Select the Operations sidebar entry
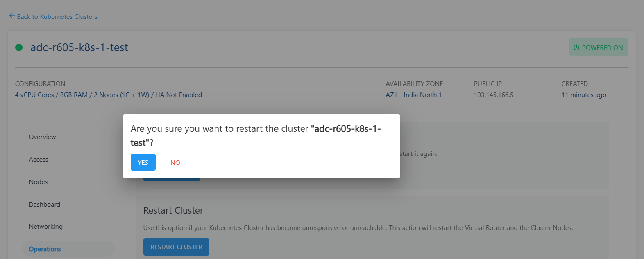This screenshot has width=644, height=259. click(45, 248)
